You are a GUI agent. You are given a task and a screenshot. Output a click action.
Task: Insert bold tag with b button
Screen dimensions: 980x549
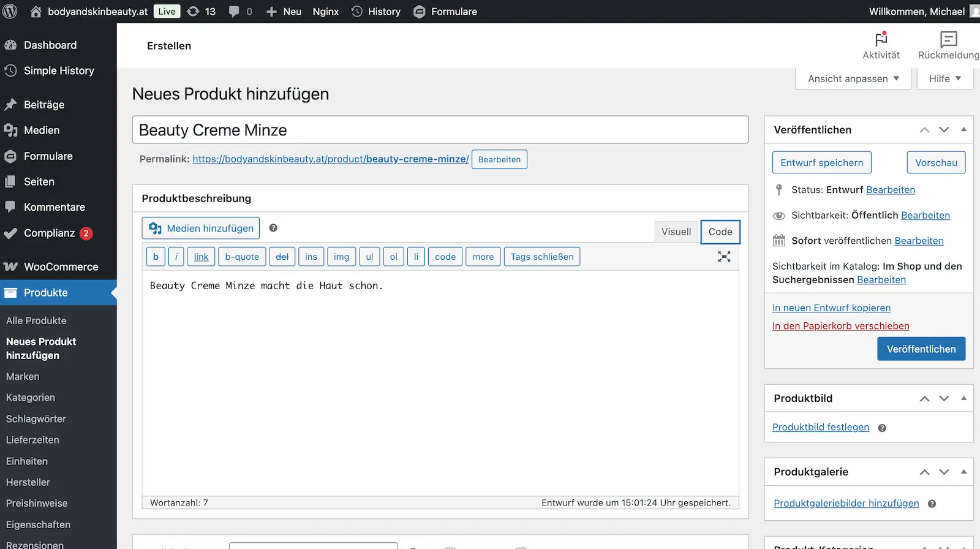click(156, 257)
